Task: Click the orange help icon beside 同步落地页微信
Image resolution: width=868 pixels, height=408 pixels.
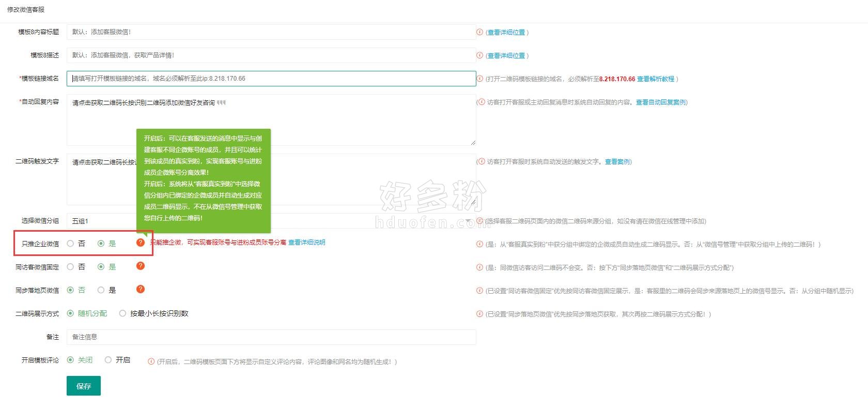Action: (x=140, y=289)
